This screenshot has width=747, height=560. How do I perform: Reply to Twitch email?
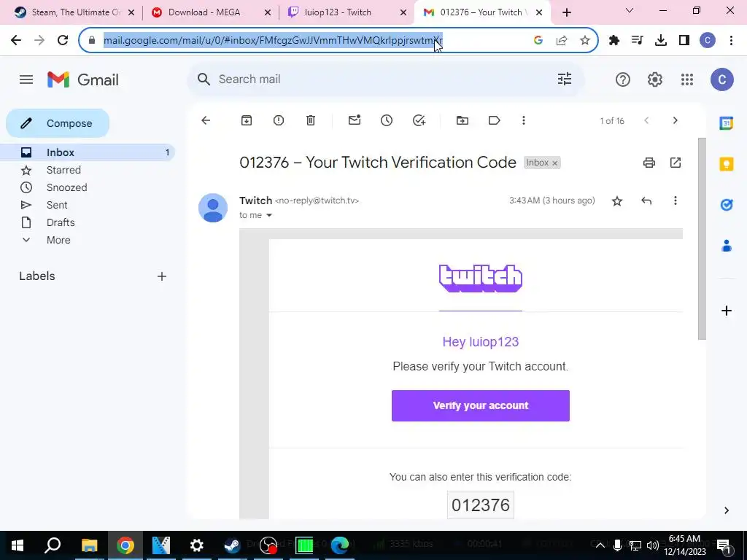646,201
